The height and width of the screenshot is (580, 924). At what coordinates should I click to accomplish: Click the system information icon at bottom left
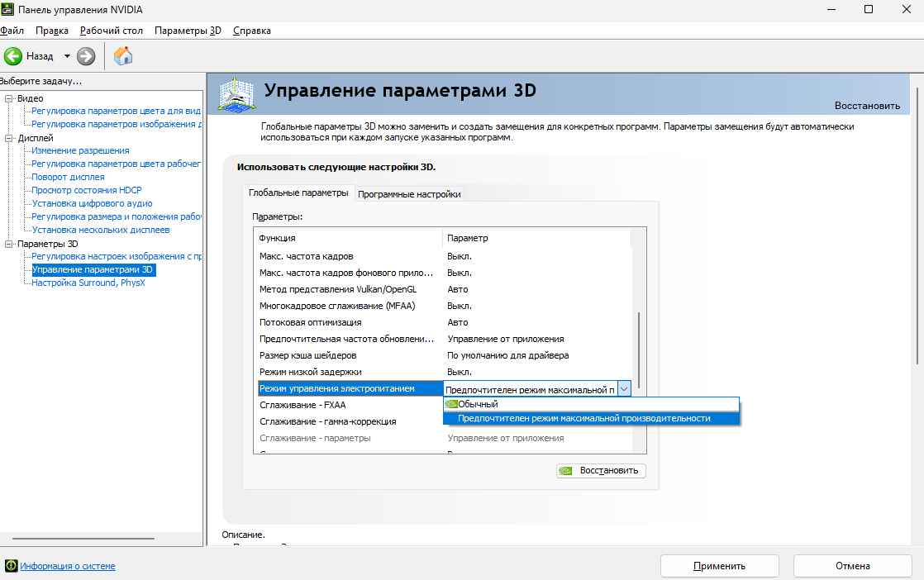coord(12,566)
